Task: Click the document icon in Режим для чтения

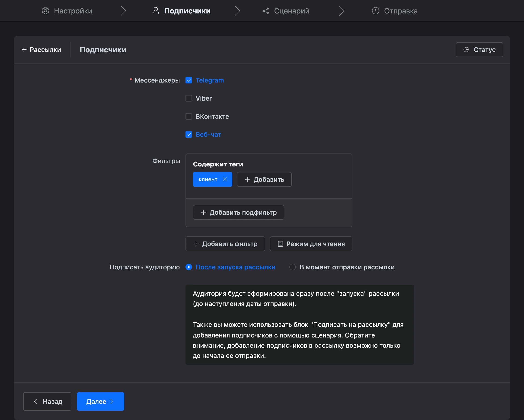Action: pyautogui.click(x=280, y=244)
